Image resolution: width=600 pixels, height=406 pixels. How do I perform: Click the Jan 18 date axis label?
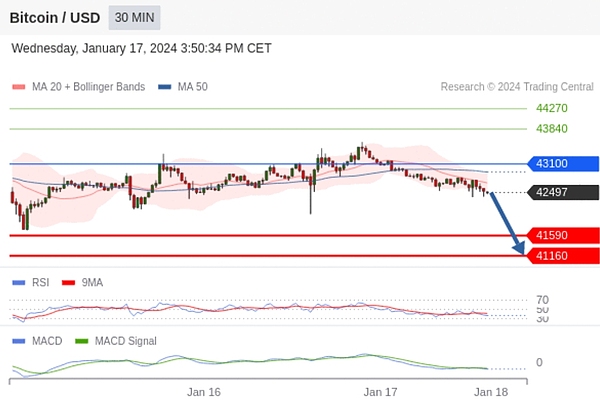coord(490,393)
